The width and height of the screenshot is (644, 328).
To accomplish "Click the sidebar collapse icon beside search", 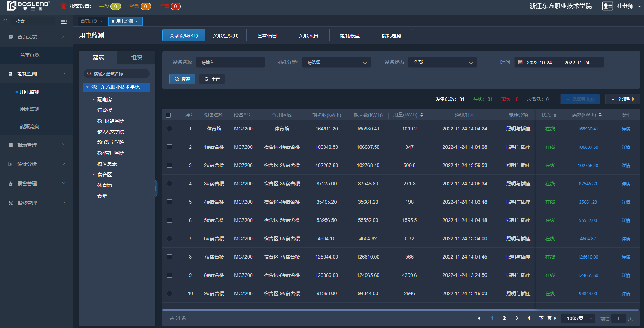I will tap(64, 21).
